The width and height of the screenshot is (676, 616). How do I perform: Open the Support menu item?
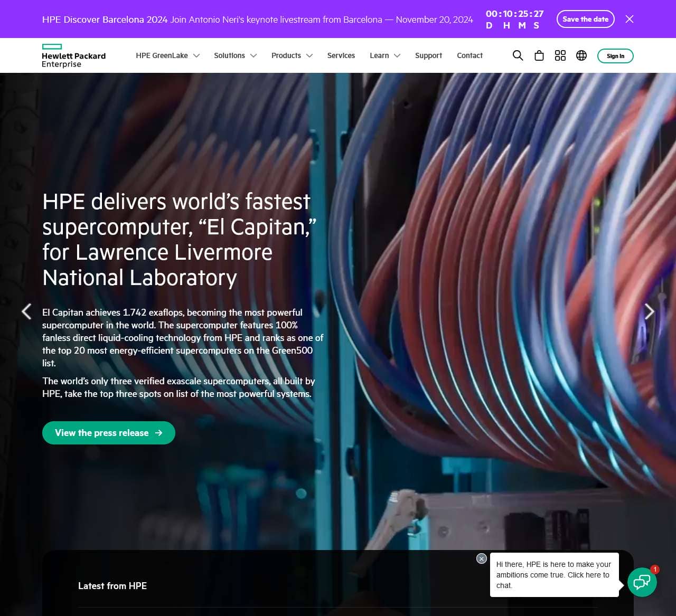[428, 55]
